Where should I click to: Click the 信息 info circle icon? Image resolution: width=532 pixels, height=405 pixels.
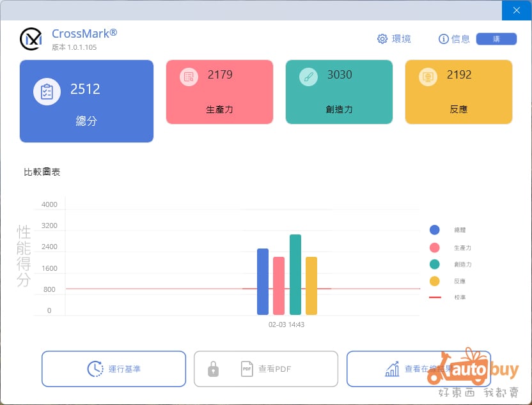click(x=443, y=39)
